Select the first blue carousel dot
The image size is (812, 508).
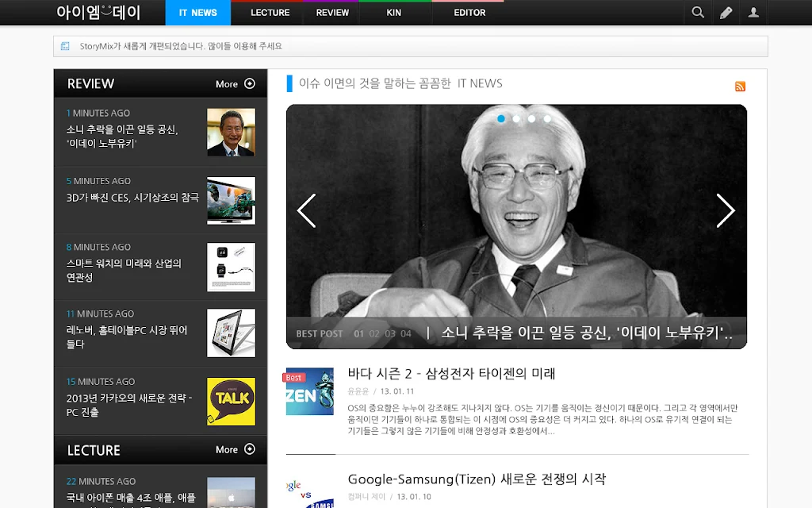pyautogui.click(x=501, y=119)
